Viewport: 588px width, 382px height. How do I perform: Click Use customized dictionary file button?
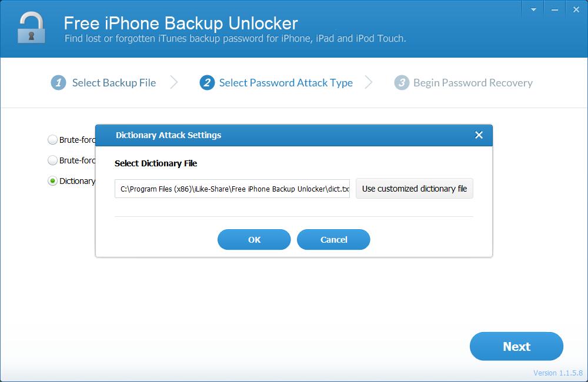(x=415, y=189)
